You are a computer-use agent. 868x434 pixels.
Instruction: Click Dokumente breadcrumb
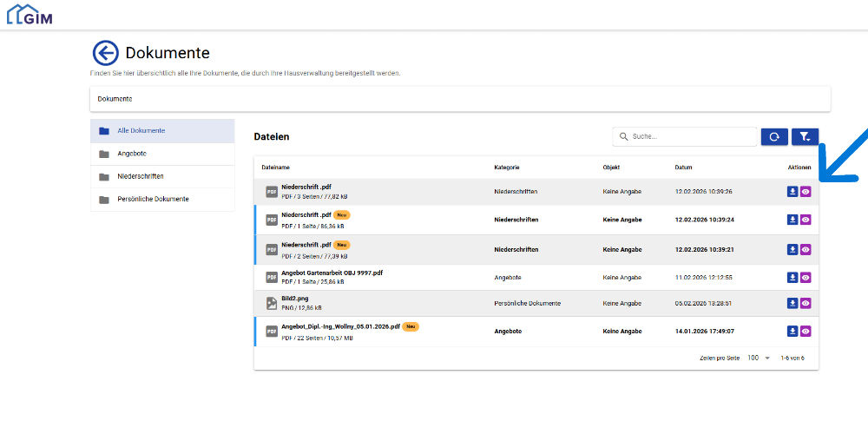(x=115, y=99)
